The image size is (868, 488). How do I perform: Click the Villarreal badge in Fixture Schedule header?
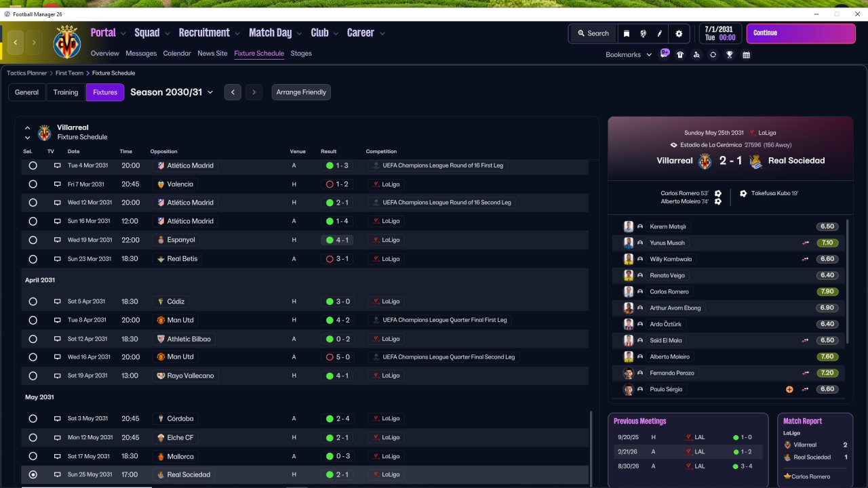point(45,132)
